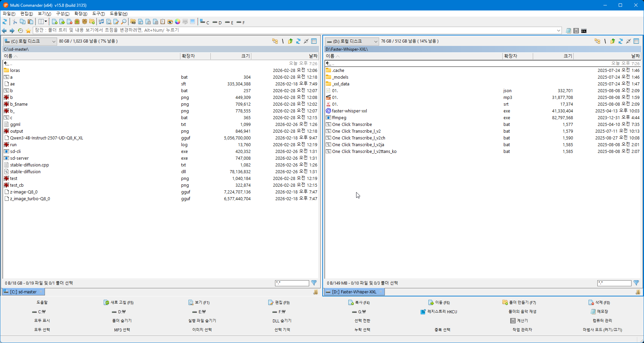Viewport: 644px width, 343px height.
Task: Open the 편집 menu
Action: [26, 14]
